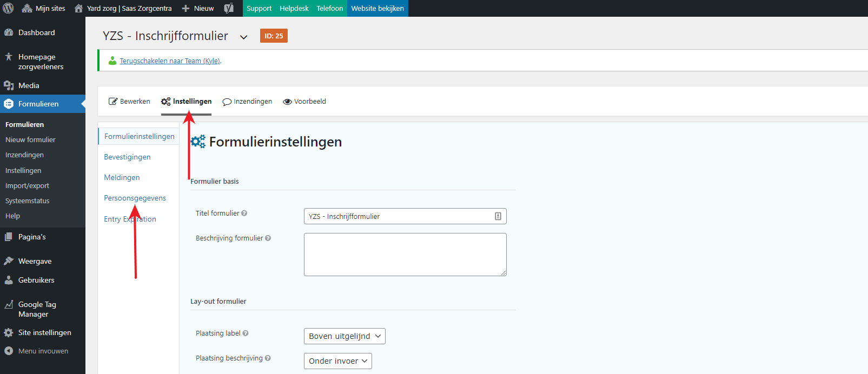This screenshot has width=868, height=374.
Task: Click the Formulierinstellingen page heading
Action: 275,142
